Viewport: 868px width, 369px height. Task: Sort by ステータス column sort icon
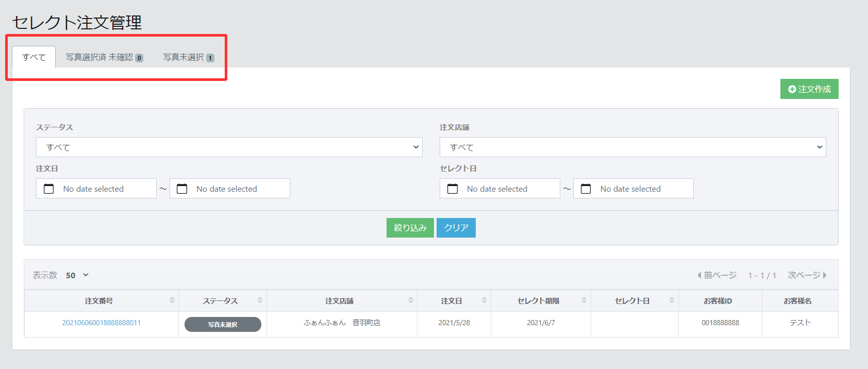[x=260, y=300]
